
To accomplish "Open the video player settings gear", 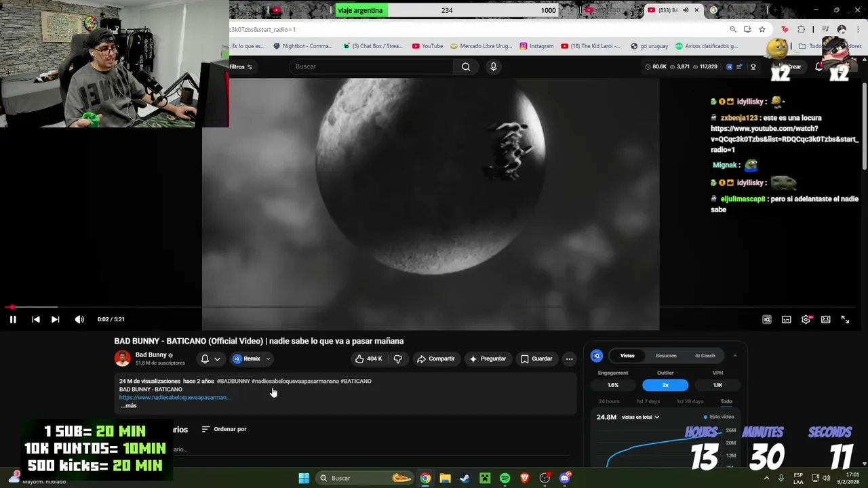I will [806, 319].
